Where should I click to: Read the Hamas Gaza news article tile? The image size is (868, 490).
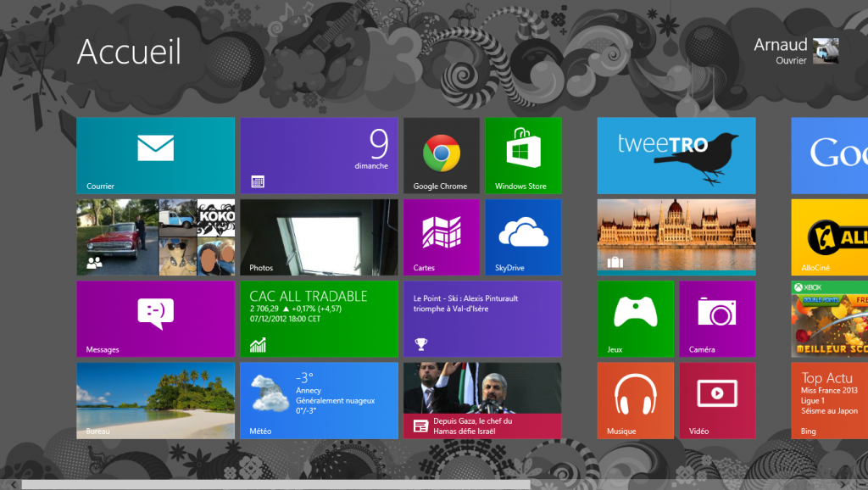481,400
